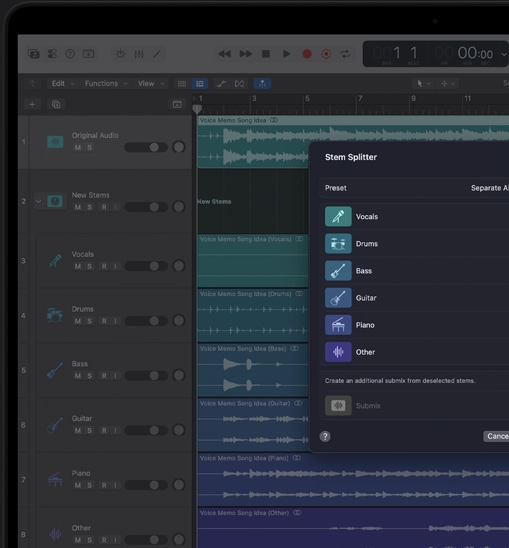This screenshot has height=548, width=509.
Task: Toggle the Catch Playhead button
Action: pyautogui.click(x=262, y=84)
